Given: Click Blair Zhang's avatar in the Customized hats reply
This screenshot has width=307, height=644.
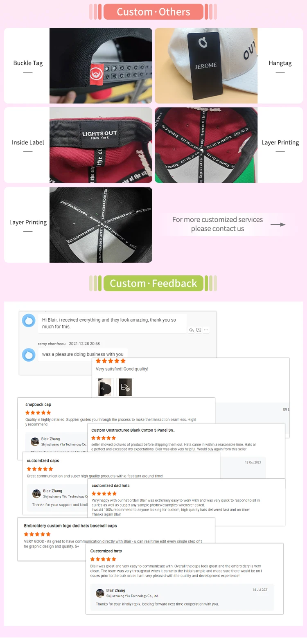Looking at the screenshot, I should [100, 593].
